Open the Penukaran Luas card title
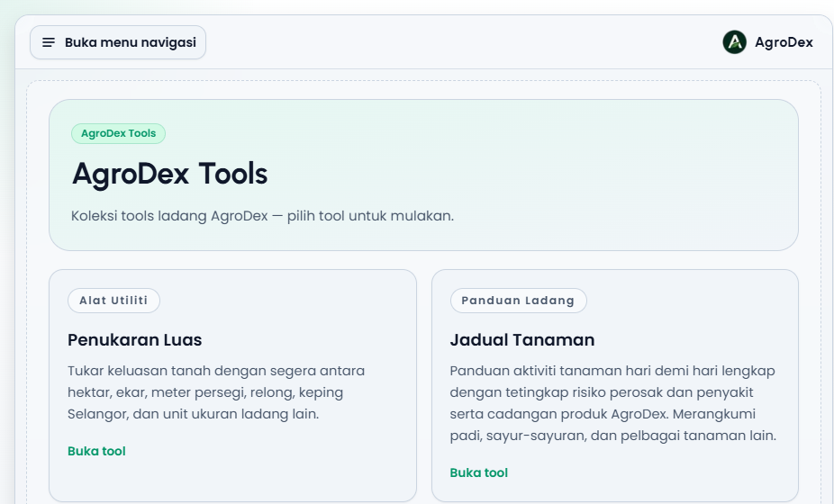 (134, 339)
